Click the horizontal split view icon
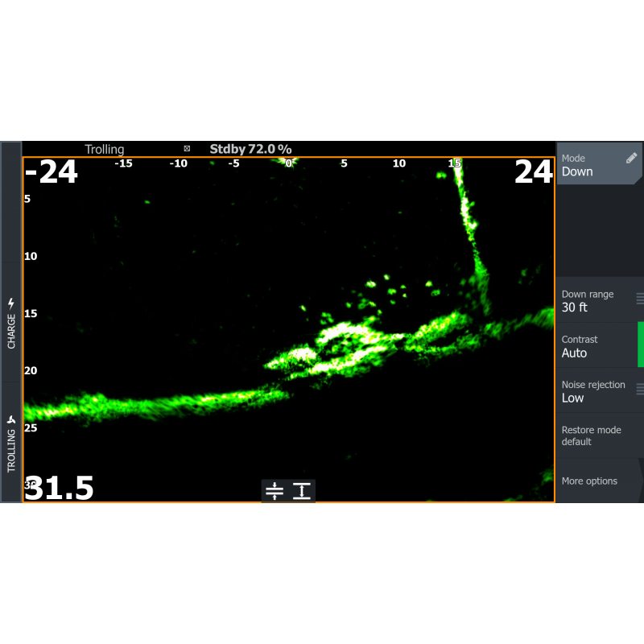Screen dimensions: 644x644 pyautogui.click(x=275, y=491)
